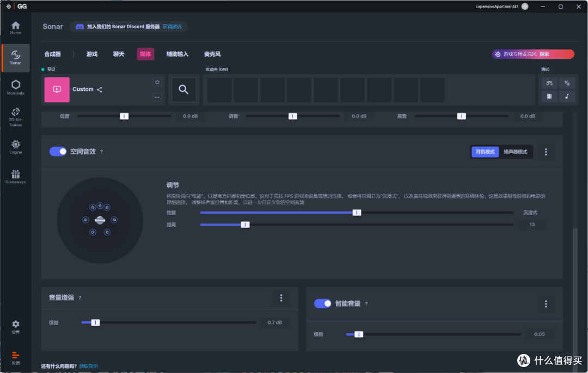Click the Discord invite link

tap(171, 27)
